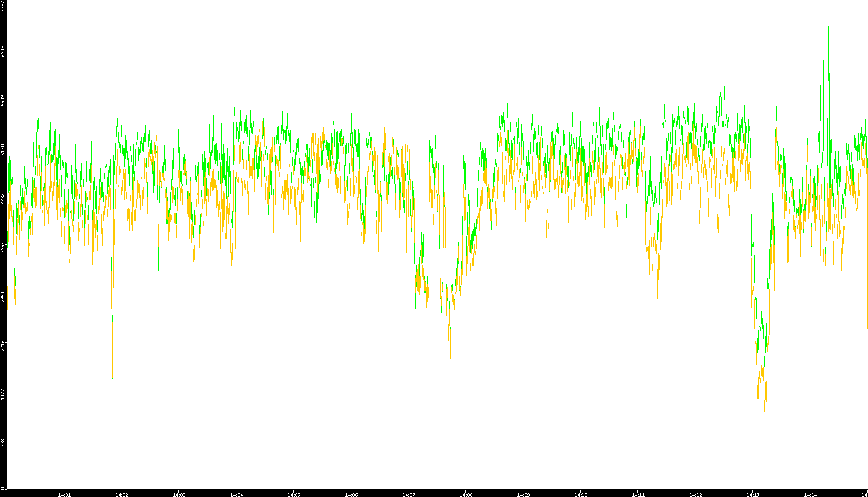This screenshot has width=868, height=497.
Task: Click the 14:13 time marker
Action: (753, 494)
